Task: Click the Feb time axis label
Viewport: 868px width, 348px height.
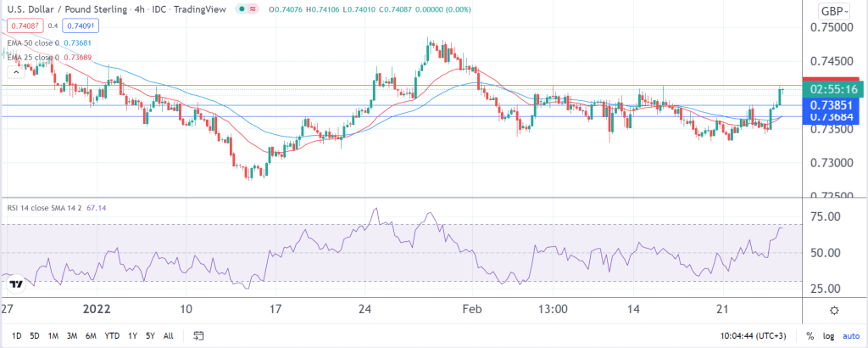Action: pyautogui.click(x=472, y=309)
